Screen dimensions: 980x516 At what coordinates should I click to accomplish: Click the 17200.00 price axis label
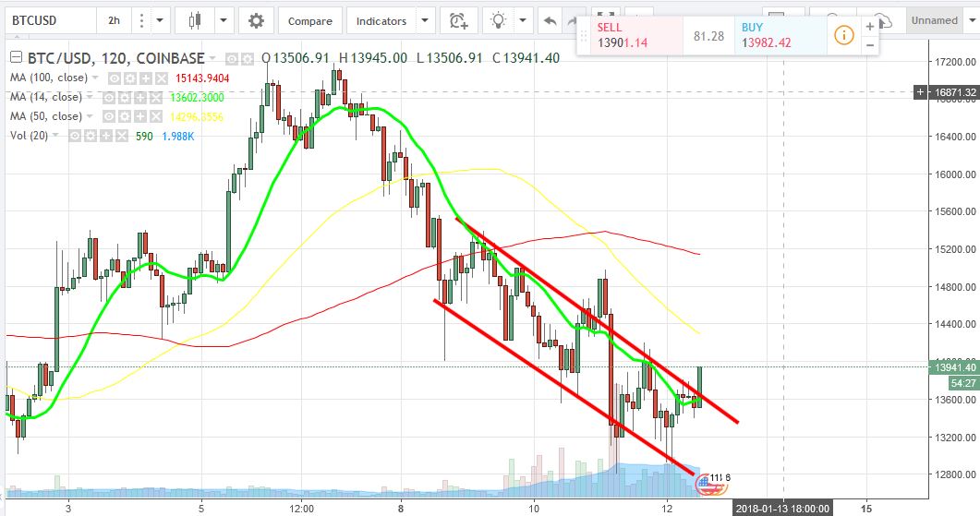point(955,62)
